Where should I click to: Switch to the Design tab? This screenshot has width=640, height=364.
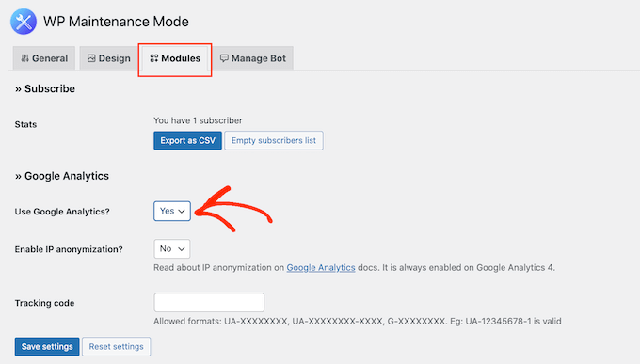pos(108,58)
